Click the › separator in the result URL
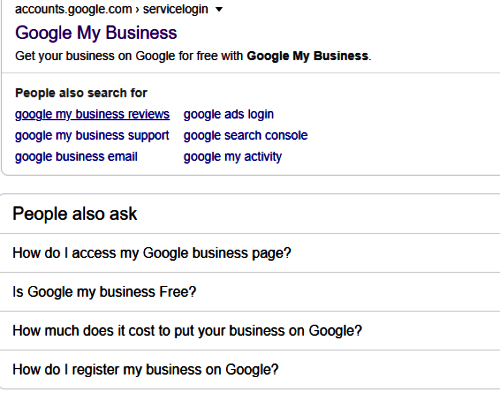The image size is (500, 393). (x=137, y=10)
